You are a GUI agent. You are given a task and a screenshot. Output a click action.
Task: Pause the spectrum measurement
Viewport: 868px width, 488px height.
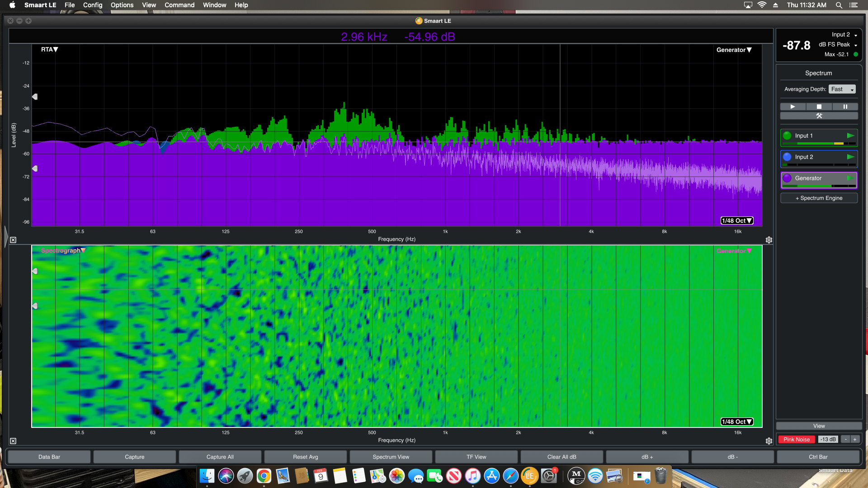click(x=845, y=107)
